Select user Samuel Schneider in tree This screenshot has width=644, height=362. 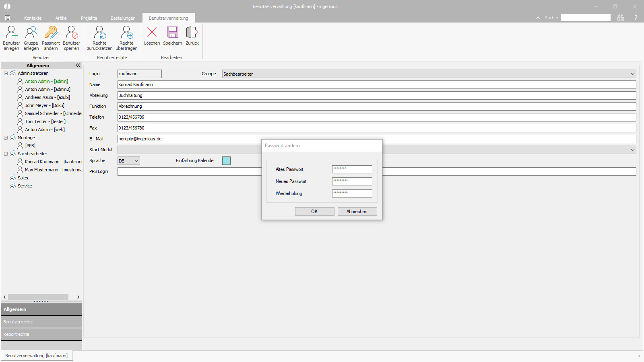click(x=53, y=113)
